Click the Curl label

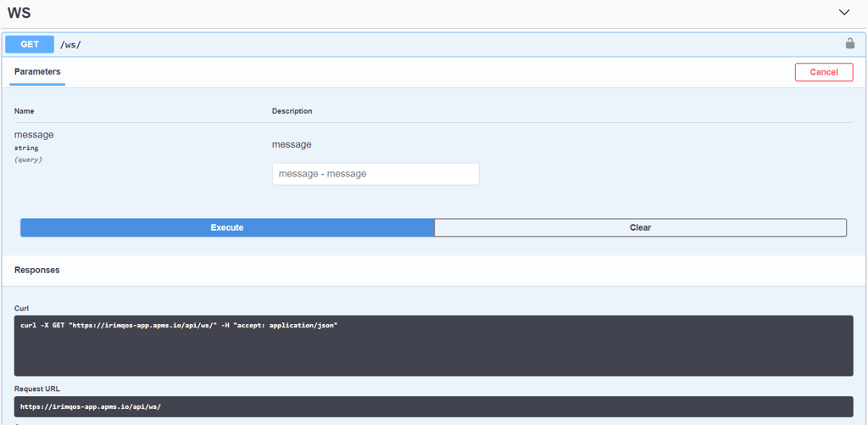(x=22, y=308)
